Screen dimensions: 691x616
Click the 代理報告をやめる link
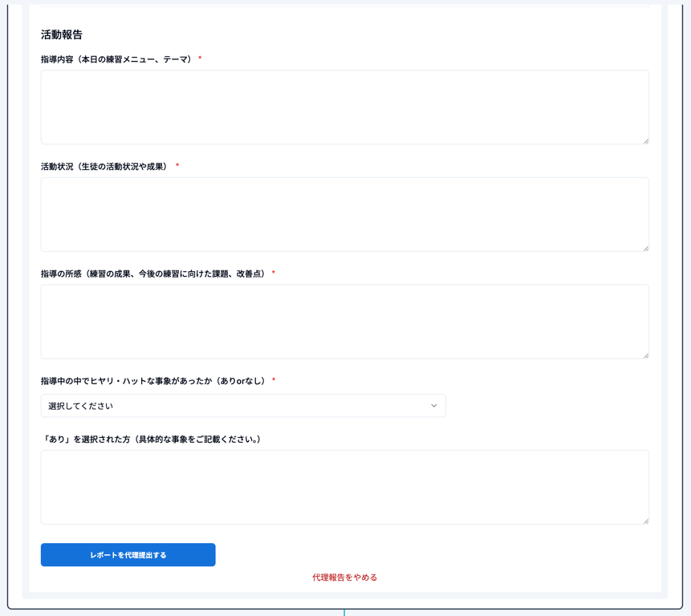coord(344,577)
